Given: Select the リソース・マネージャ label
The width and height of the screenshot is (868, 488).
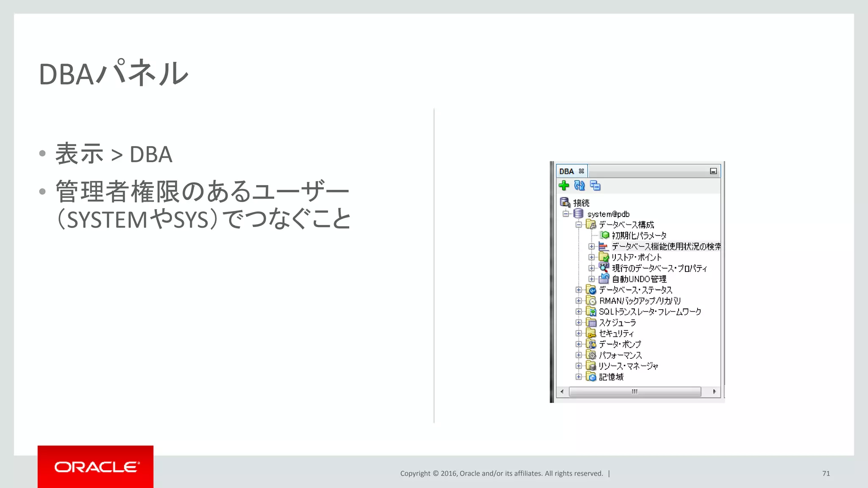Looking at the screenshot, I should click(x=629, y=366).
